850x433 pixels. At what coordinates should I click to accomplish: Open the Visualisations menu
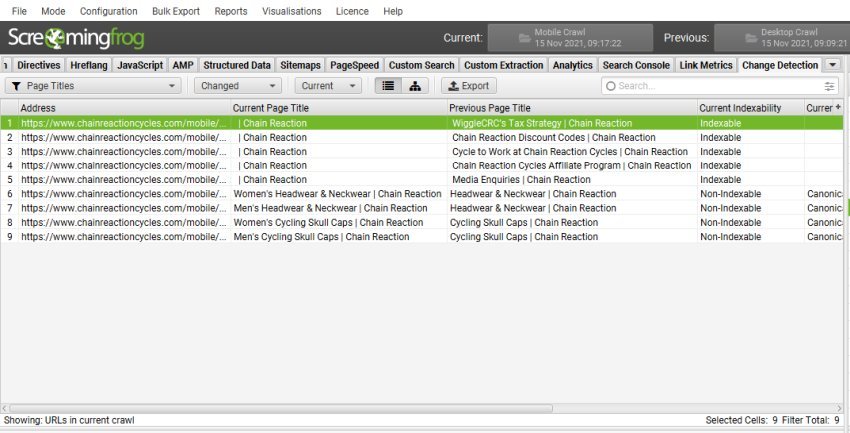291,11
